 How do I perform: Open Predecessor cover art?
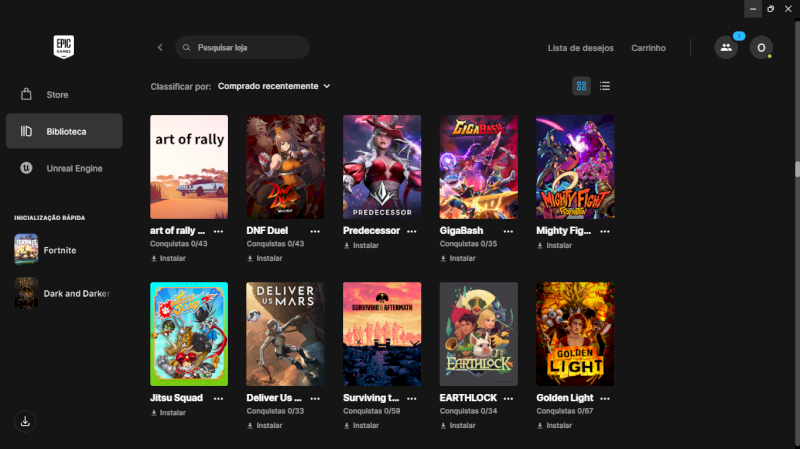(x=382, y=167)
